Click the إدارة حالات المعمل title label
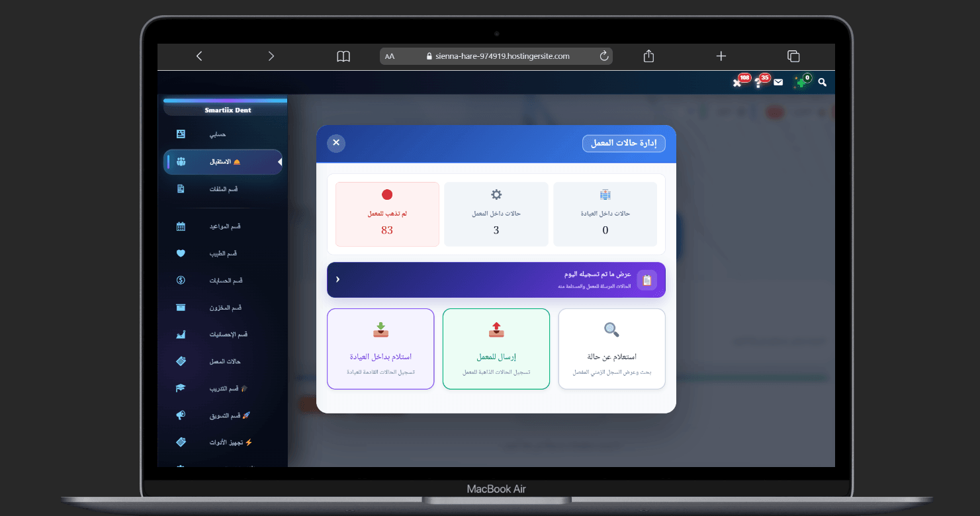 [x=624, y=143]
